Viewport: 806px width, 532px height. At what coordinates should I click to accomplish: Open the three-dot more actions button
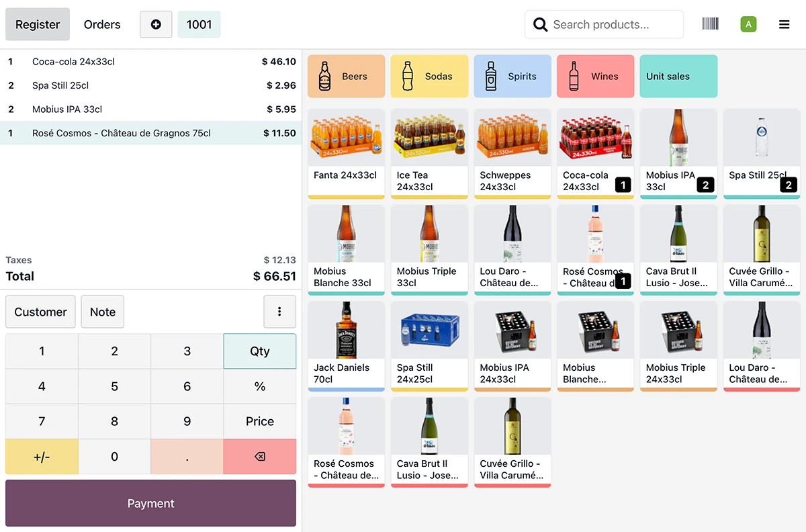tap(279, 312)
